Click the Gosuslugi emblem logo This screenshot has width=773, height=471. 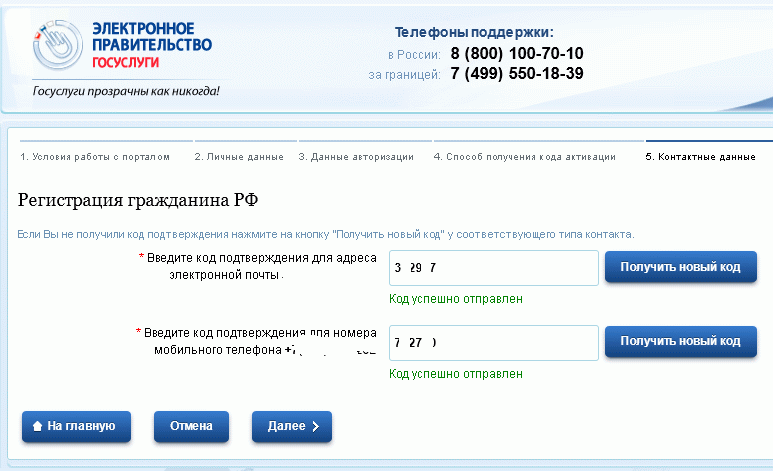point(58,47)
